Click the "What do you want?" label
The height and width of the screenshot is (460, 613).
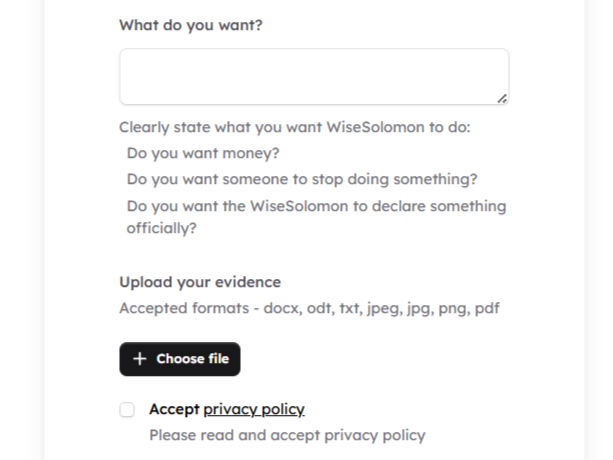(191, 24)
